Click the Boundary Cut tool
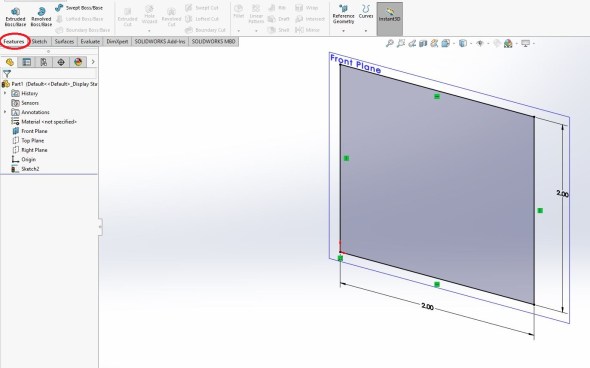Viewport: 590px width, 368px height. 205,30
